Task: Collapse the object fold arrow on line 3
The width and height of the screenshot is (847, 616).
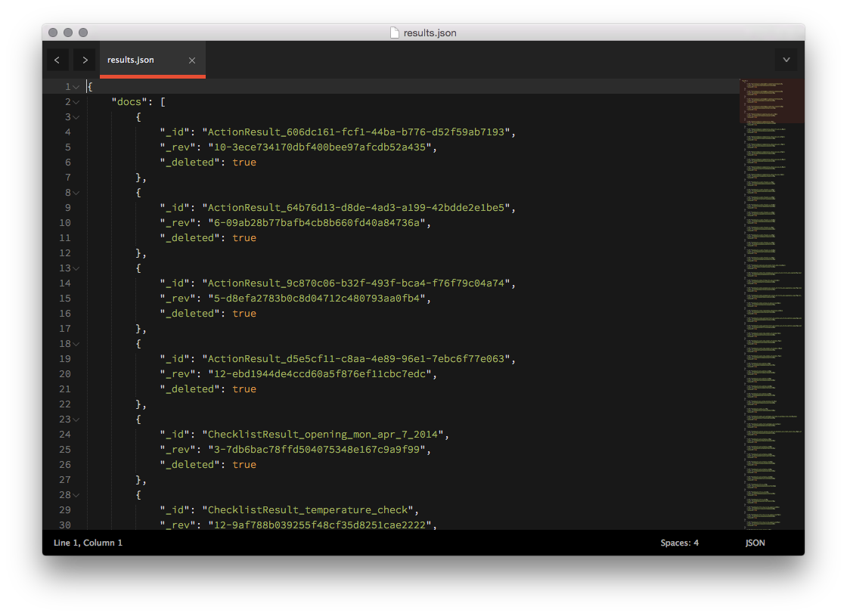Action: 76,116
